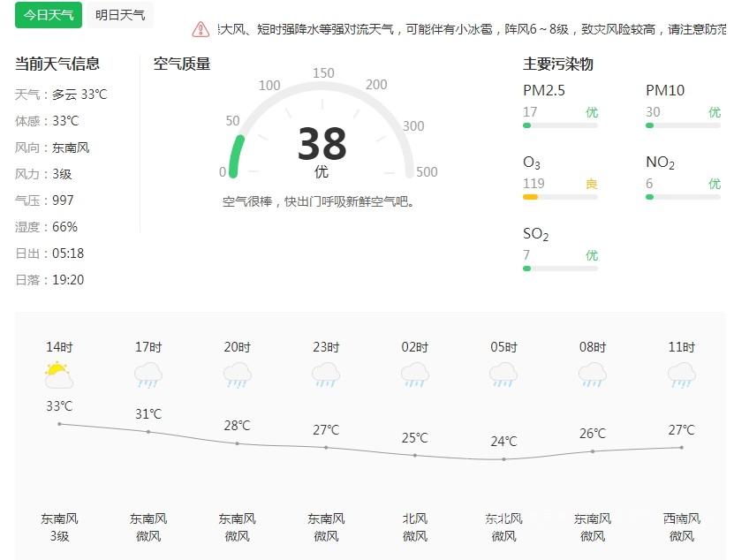Click the 26℃ temperature in the forecast
The width and height of the screenshot is (734, 560).
(x=593, y=434)
